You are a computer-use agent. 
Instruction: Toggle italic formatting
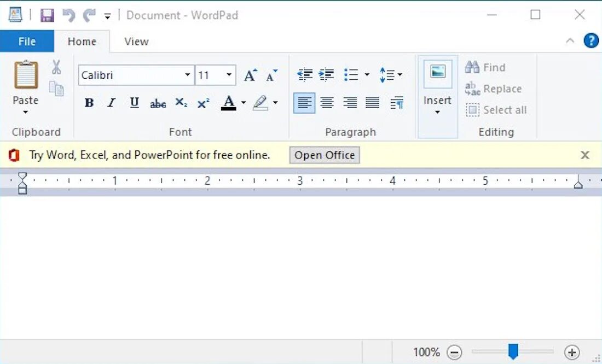point(111,103)
